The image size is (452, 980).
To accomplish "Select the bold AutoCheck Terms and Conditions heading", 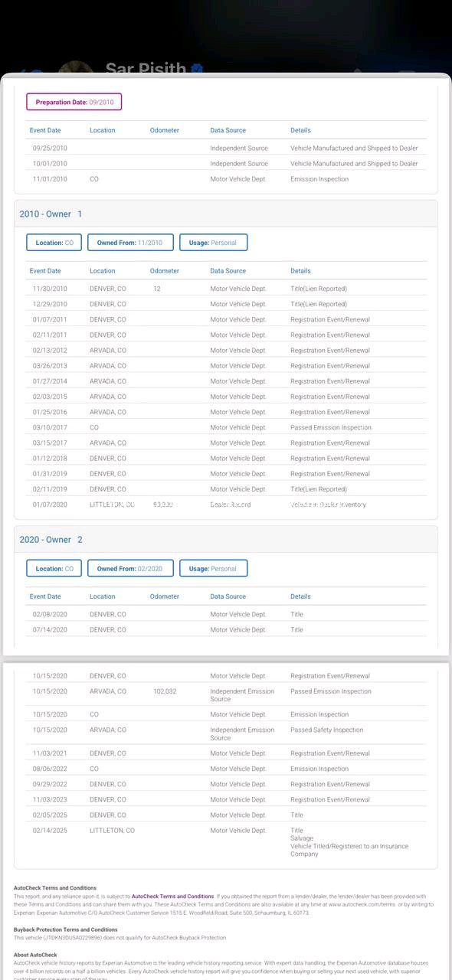I will pyautogui.click(x=55, y=888).
